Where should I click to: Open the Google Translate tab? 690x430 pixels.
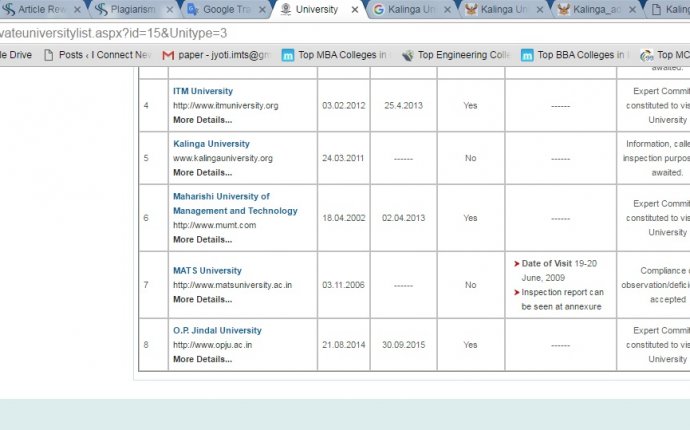(x=226, y=9)
